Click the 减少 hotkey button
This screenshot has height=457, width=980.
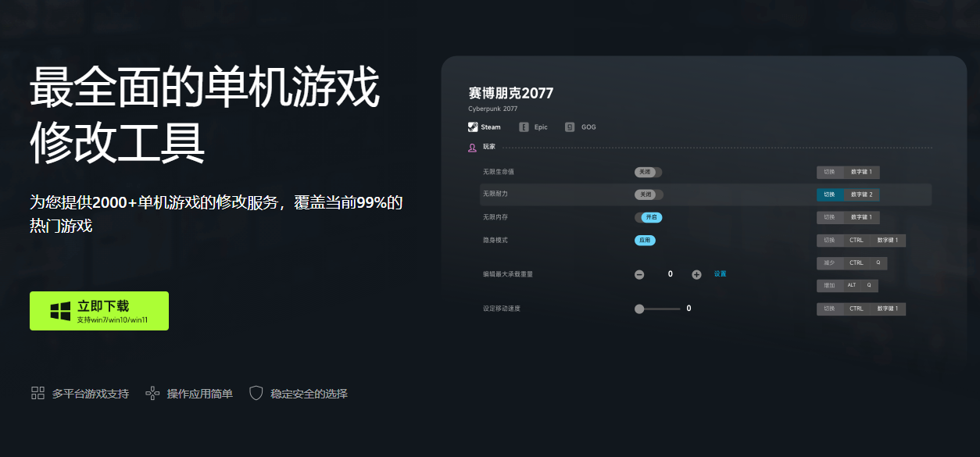(830, 263)
